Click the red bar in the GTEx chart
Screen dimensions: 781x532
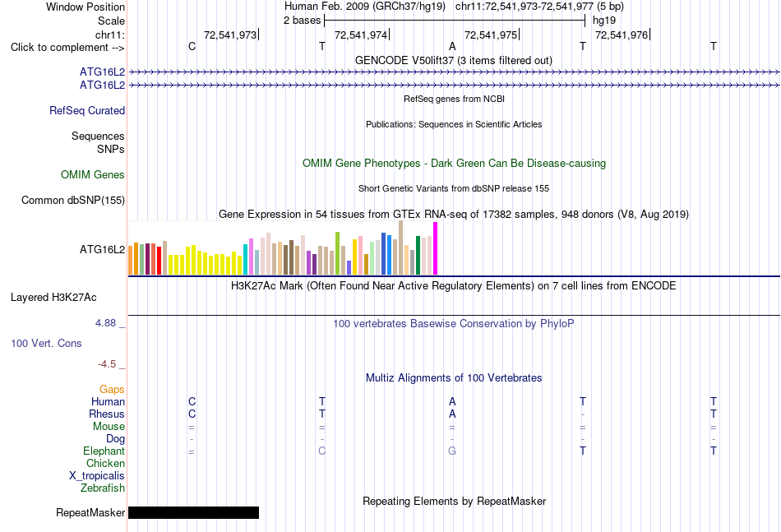click(159, 261)
